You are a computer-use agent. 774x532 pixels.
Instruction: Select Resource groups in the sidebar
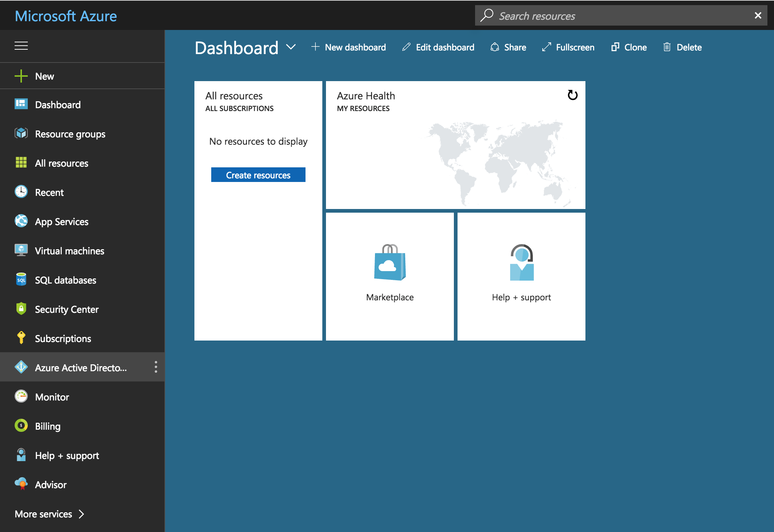[82, 134]
